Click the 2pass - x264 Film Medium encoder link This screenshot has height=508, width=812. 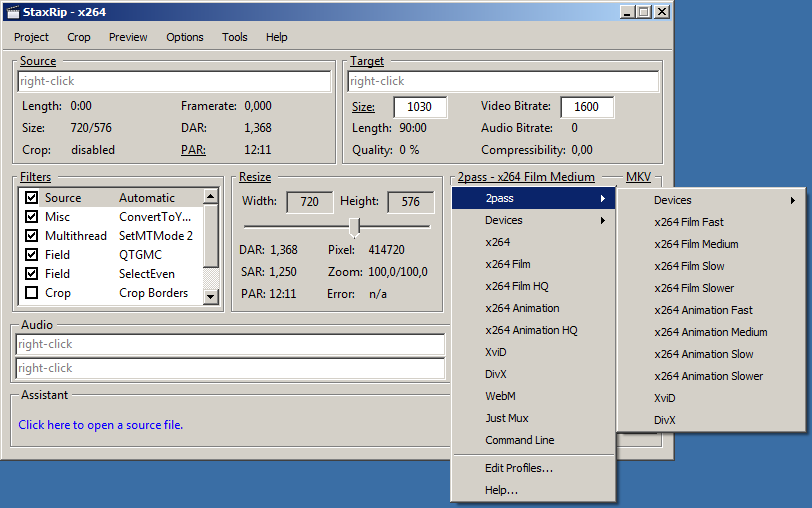click(526, 177)
